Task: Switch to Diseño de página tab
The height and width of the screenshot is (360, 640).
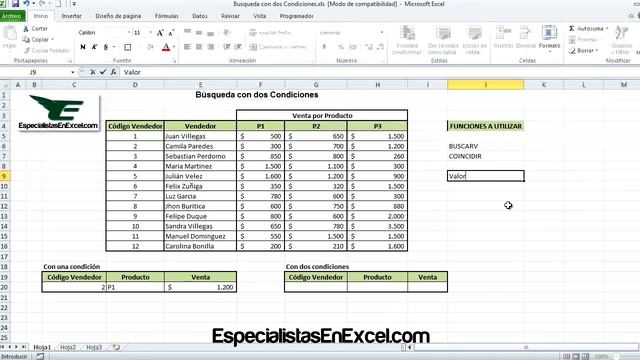Action: [118, 16]
